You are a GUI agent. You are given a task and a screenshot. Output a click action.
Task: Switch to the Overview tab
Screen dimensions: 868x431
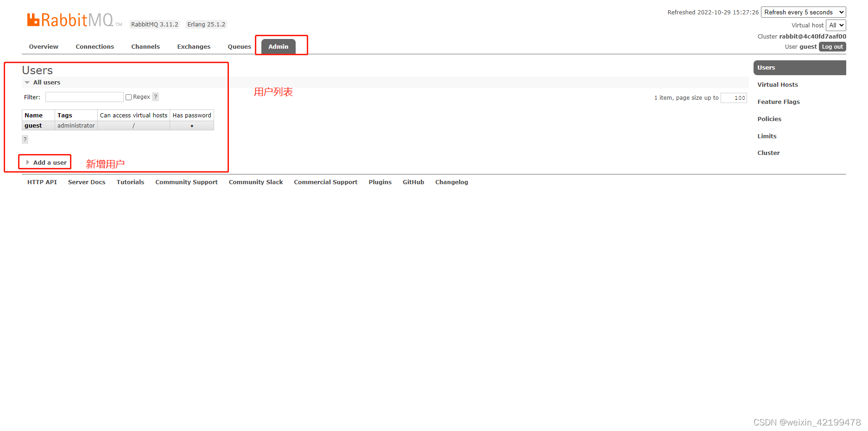click(x=43, y=46)
